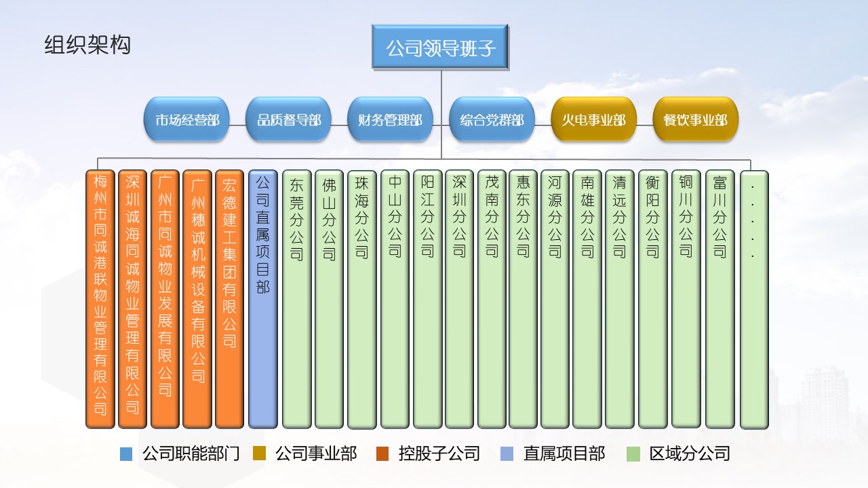Click the gold 餐饮事业部 button
The width and height of the screenshot is (868, 488).
coord(695,120)
